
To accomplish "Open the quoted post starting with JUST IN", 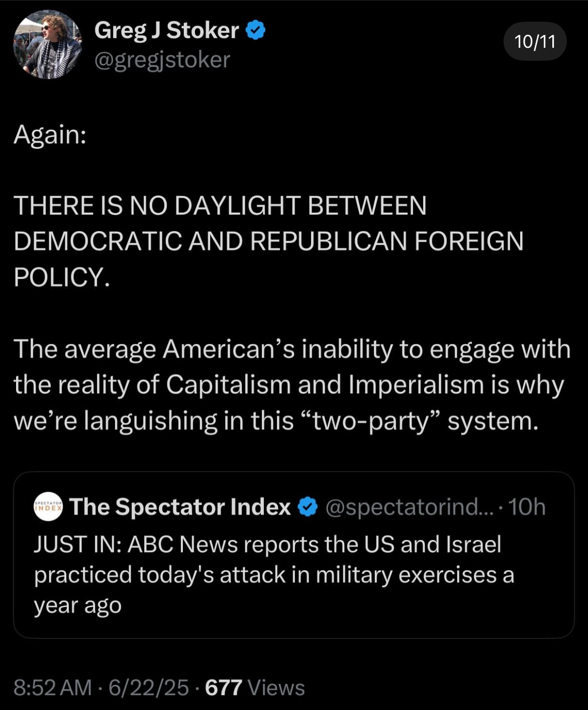I will coord(293,555).
